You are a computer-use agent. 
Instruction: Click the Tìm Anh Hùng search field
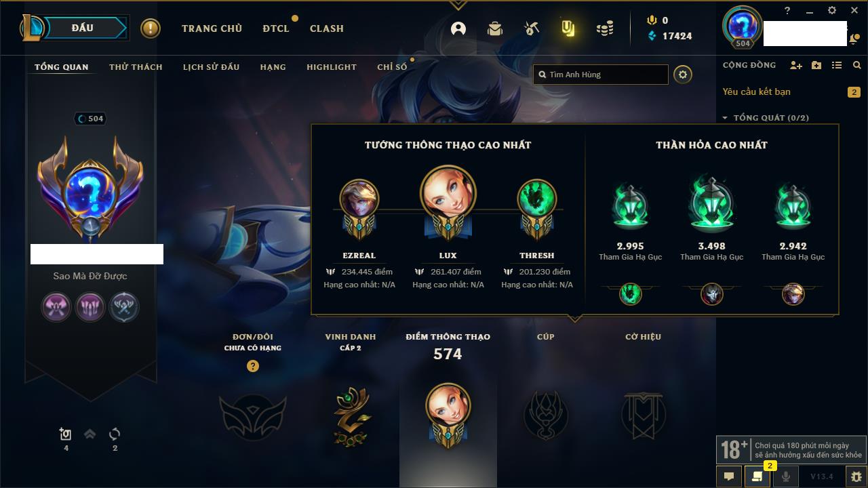(x=601, y=75)
